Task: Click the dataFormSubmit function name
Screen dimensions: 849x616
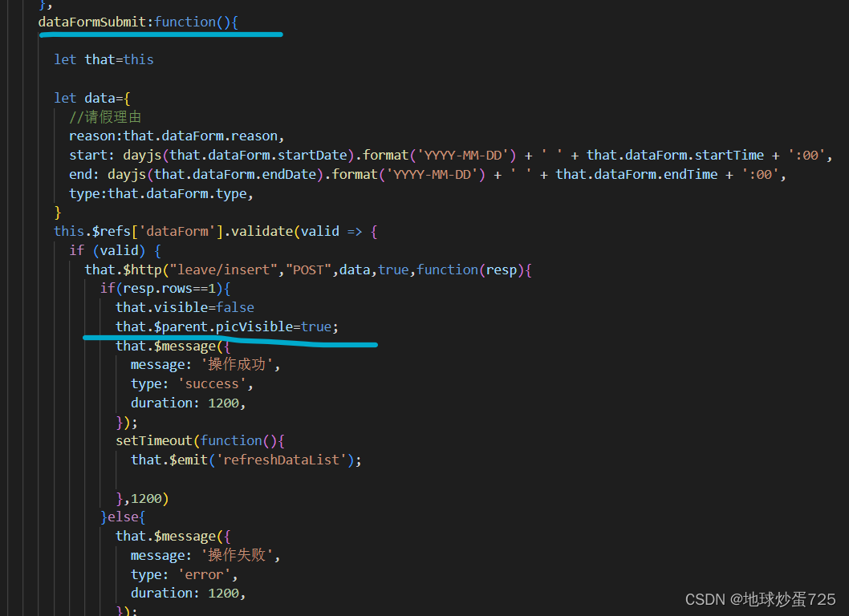Action: coord(92,22)
